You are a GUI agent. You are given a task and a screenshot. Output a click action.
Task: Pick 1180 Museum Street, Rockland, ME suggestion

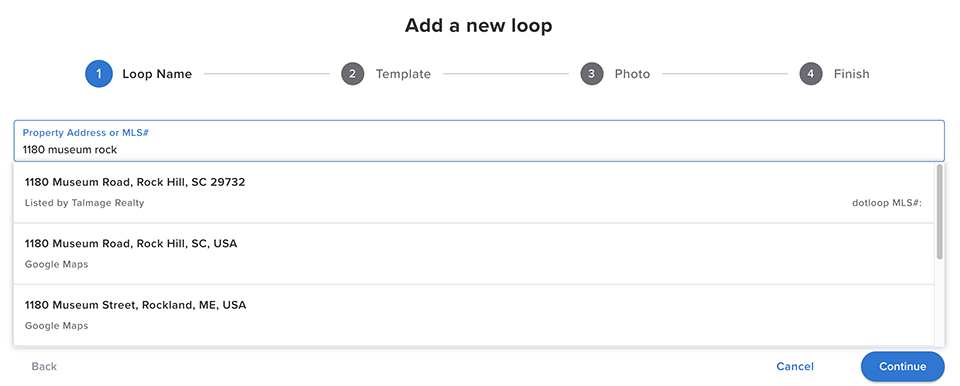point(474,315)
